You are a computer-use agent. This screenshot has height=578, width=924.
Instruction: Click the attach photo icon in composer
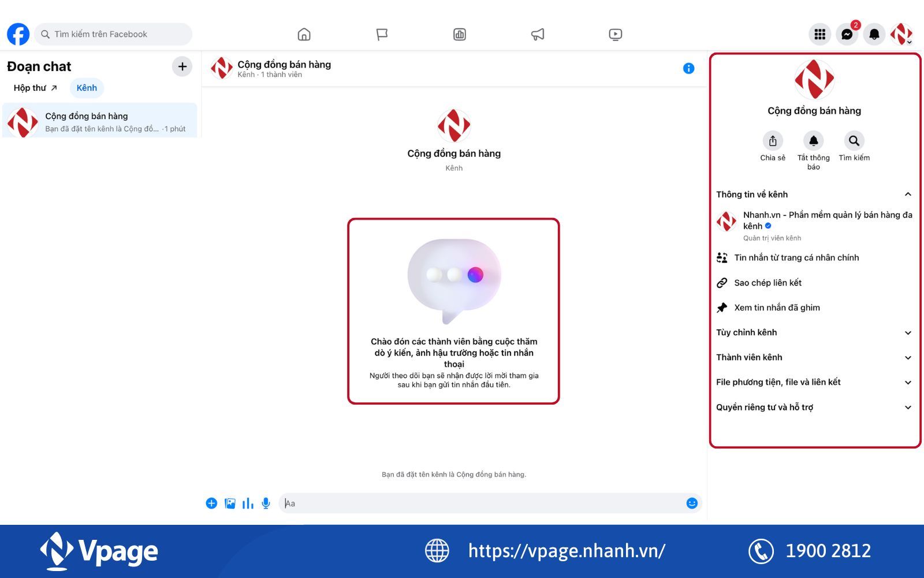[x=230, y=503]
